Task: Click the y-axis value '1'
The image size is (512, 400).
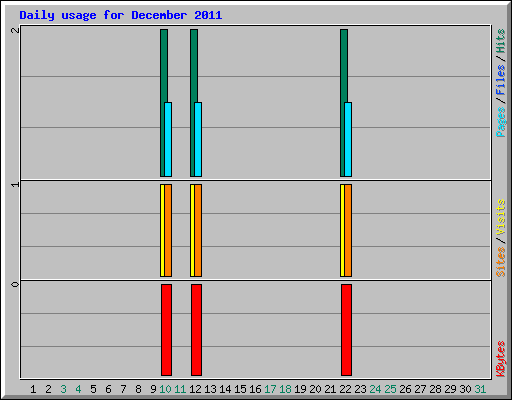Action: 15,184
